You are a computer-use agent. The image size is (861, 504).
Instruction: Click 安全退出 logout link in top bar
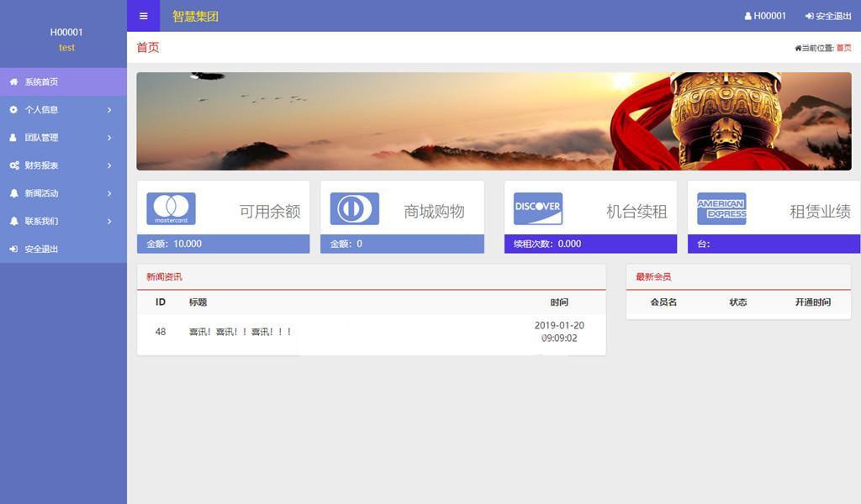tap(828, 16)
